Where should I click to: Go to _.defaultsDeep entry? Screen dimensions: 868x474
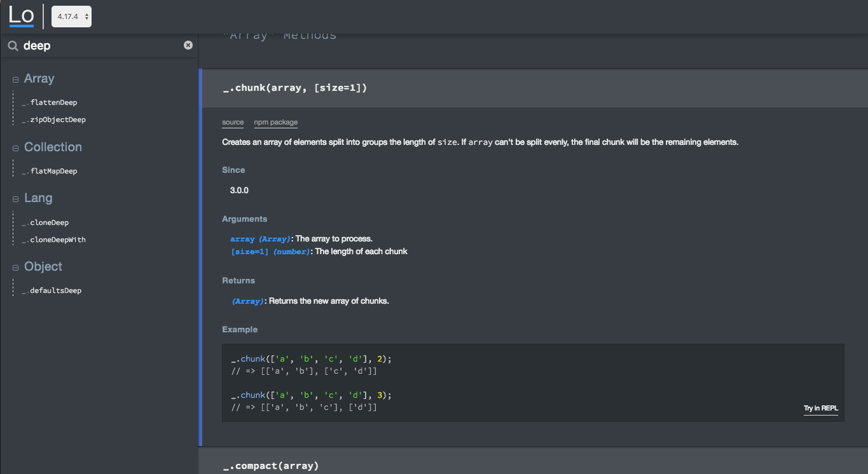click(52, 290)
